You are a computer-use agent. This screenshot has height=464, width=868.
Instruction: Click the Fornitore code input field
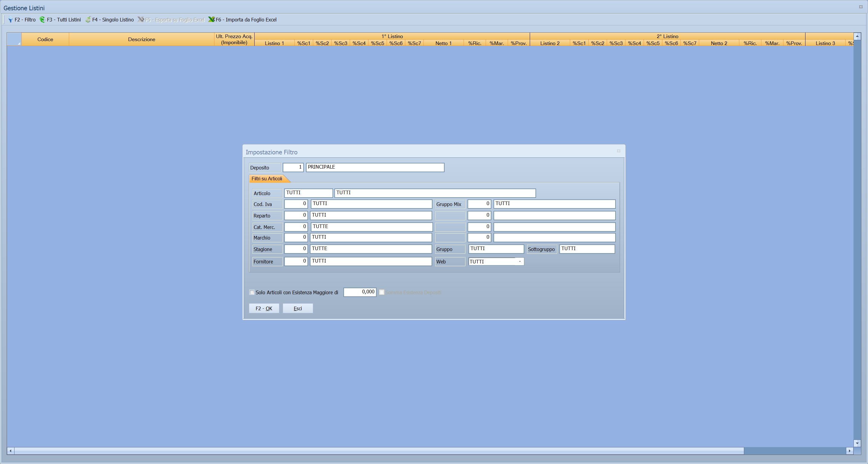click(x=296, y=261)
